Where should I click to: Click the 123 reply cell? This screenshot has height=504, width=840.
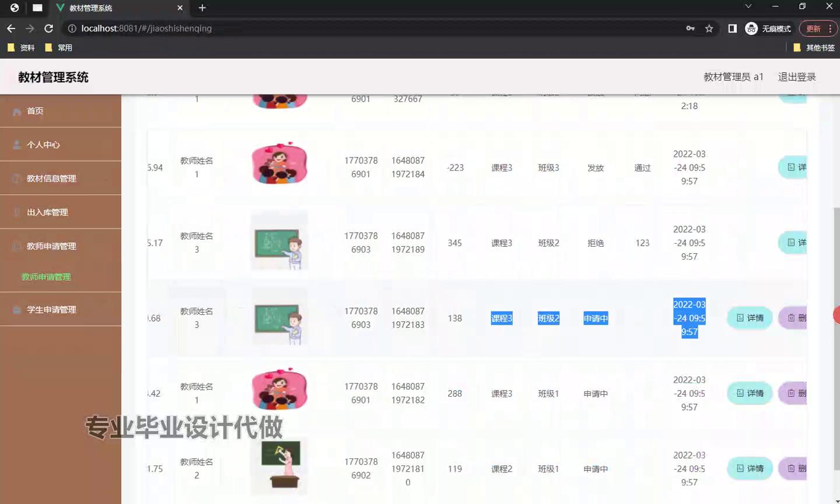click(642, 243)
